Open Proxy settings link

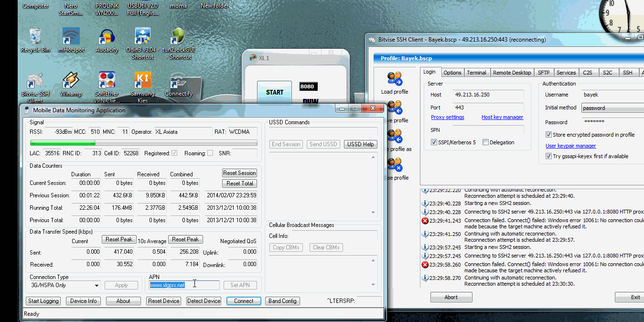click(447, 117)
